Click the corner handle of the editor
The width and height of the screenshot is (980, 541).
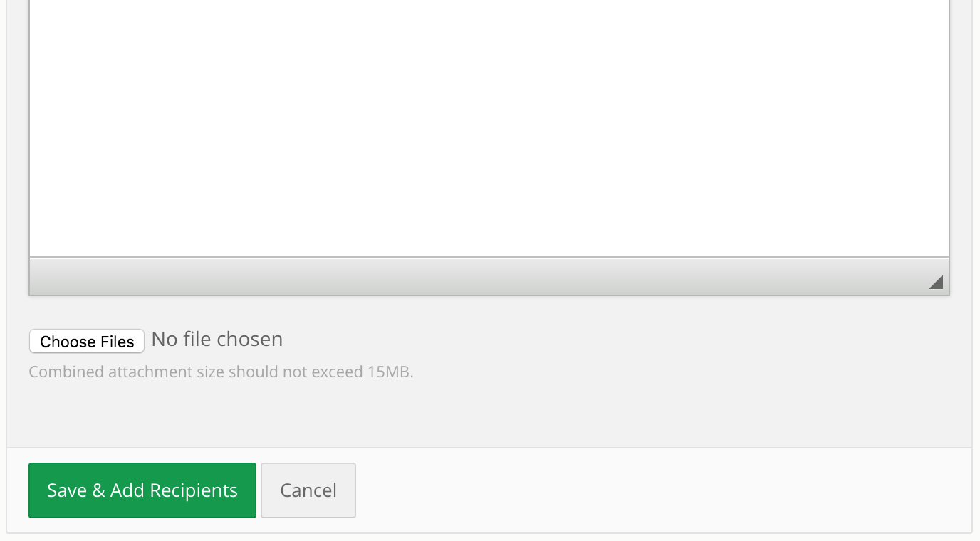coord(936,283)
